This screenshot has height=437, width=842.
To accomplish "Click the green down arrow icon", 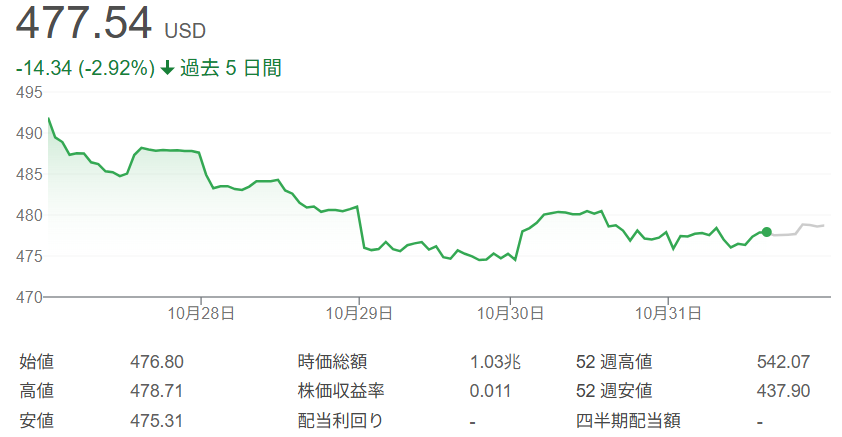I will [167, 69].
